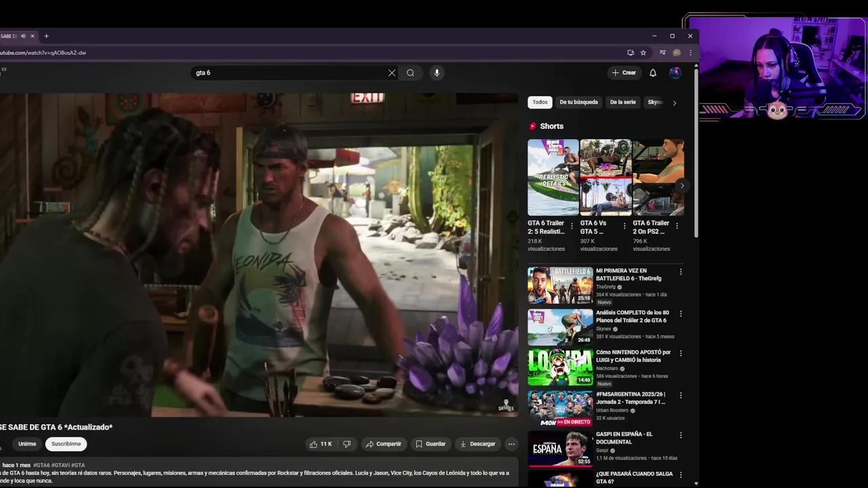Open short 'GTA 6 Vs GTA 5' thumbnail

[x=606, y=178]
